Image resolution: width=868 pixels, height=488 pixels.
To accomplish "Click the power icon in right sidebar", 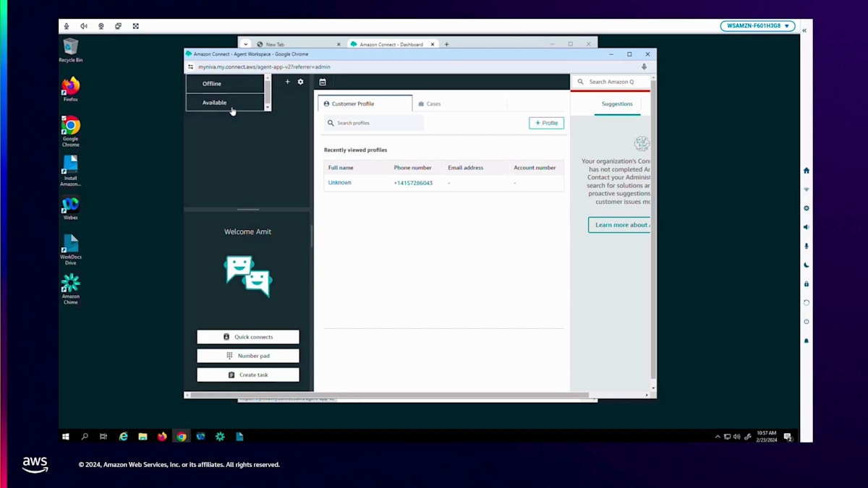I will coord(807,322).
